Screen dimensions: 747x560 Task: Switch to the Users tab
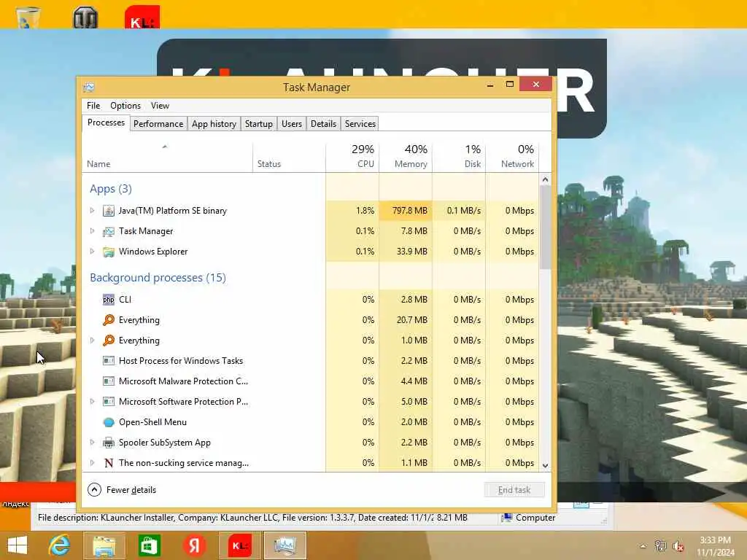(292, 124)
